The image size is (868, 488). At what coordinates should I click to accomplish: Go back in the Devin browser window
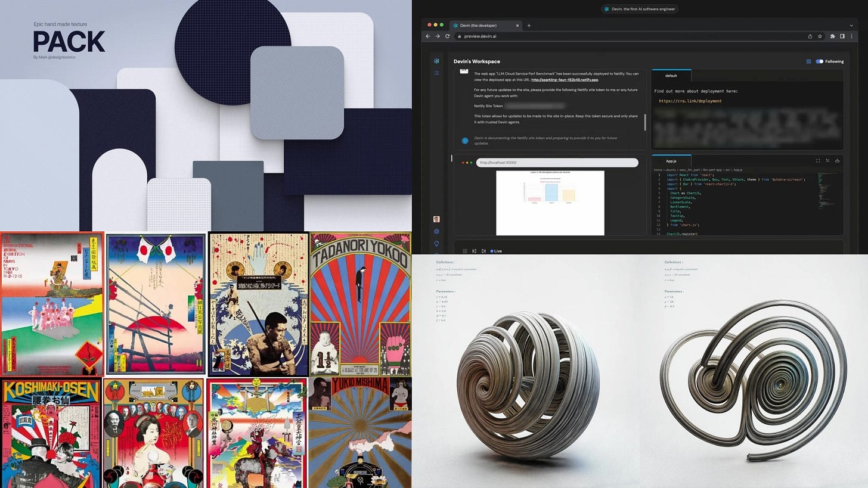[427, 36]
